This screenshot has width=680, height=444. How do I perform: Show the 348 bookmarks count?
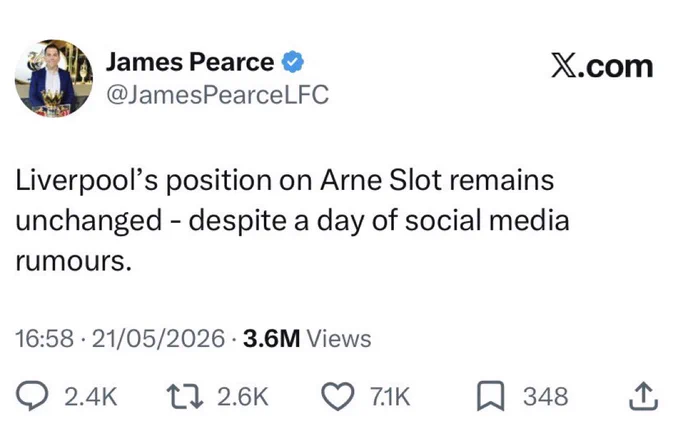(x=545, y=396)
